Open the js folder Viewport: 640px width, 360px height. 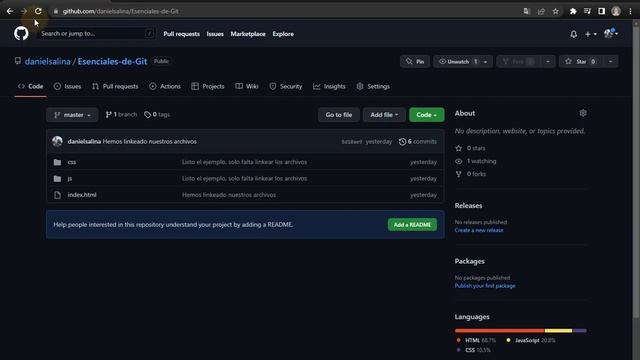[70, 179]
